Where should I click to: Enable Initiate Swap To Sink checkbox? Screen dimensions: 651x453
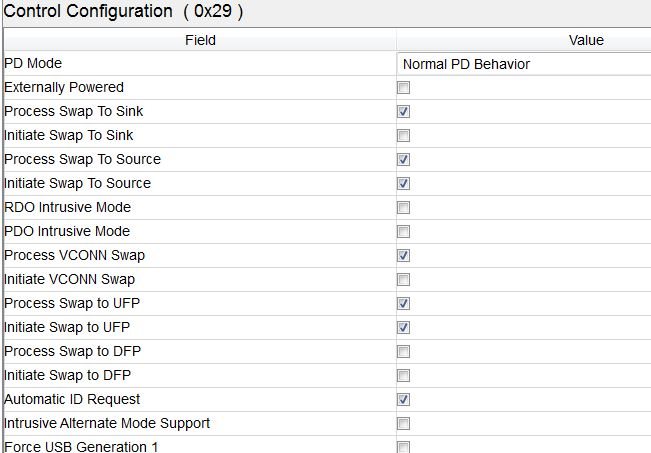(404, 136)
